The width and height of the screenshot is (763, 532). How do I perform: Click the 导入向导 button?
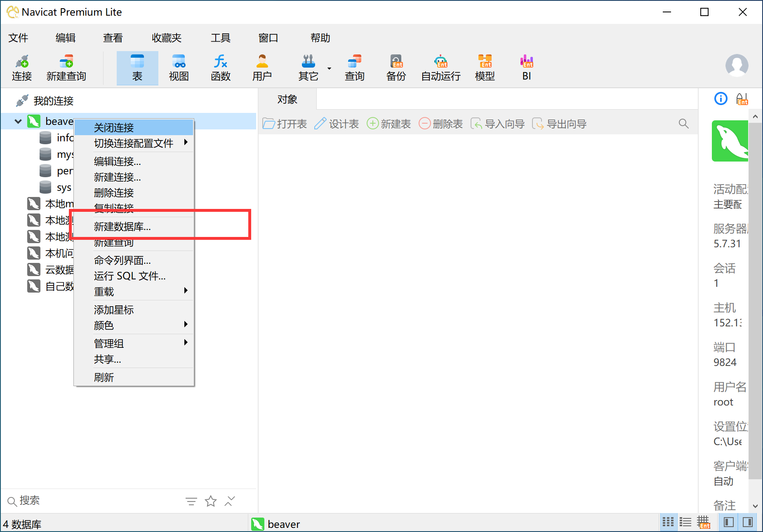click(x=497, y=124)
